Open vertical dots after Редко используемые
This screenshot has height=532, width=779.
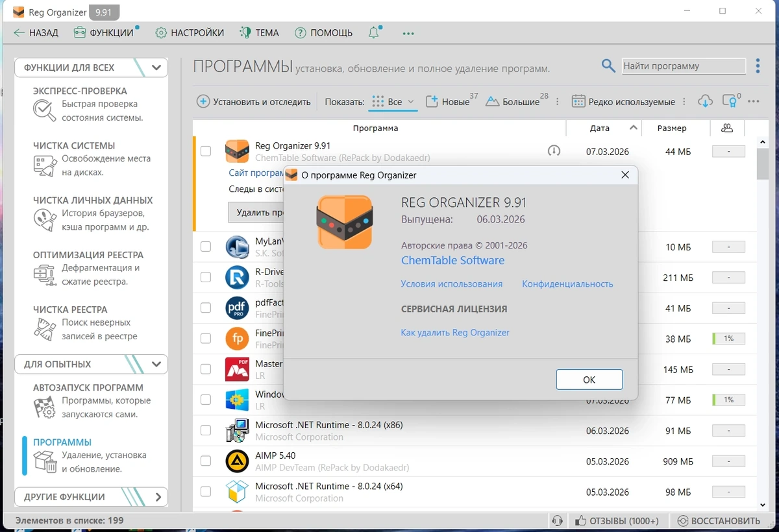(x=684, y=102)
